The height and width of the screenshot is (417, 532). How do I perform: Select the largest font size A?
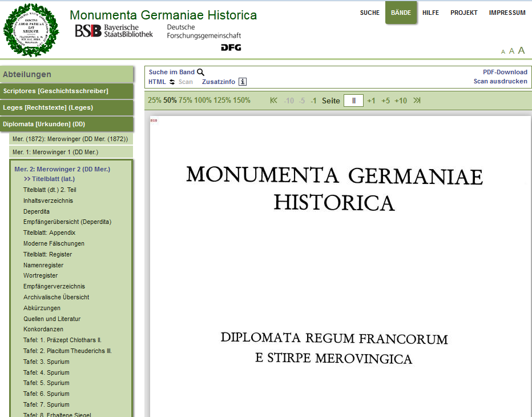(x=521, y=50)
